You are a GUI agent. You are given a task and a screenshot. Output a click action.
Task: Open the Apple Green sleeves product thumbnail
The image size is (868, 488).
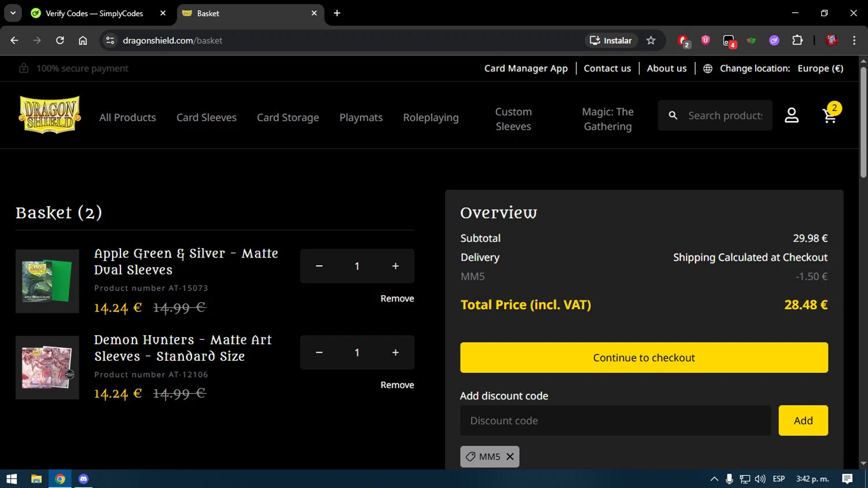(47, 281)
